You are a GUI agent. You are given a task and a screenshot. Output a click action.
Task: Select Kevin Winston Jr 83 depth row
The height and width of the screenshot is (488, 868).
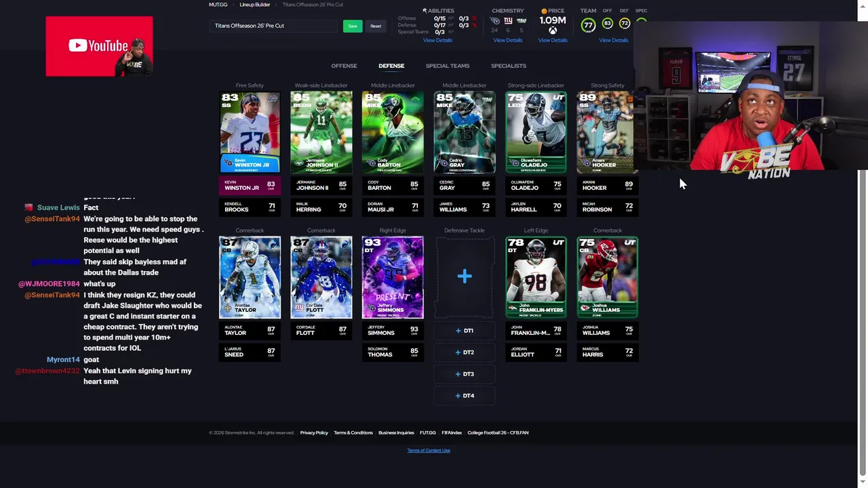250,185
